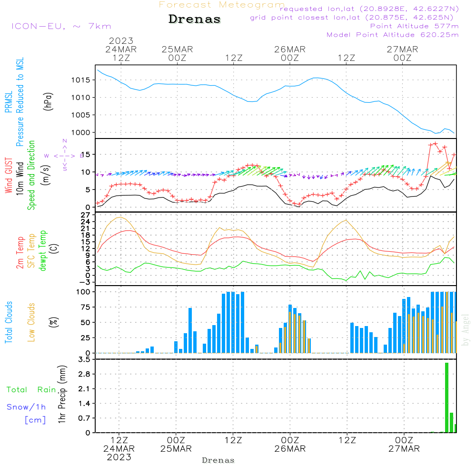The height and width of the screenshot is (476, 476).
Task: Click the '27' temperature axis value
Action: click(85, 215)
